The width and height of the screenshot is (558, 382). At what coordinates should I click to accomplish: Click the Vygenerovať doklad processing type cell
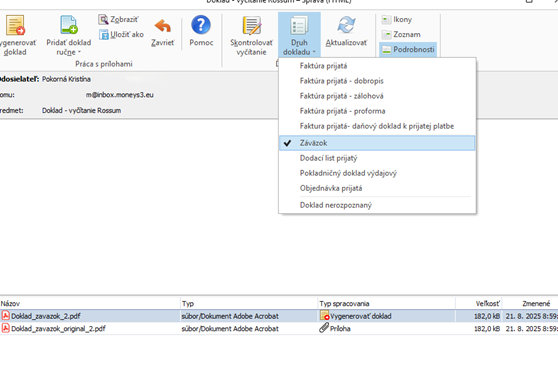[x=386, y=316]
